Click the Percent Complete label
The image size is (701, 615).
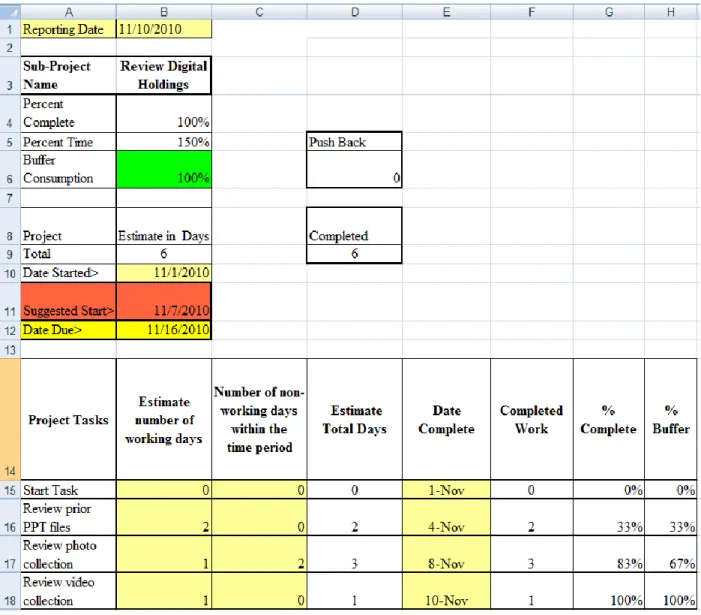(x=68, y=113)
